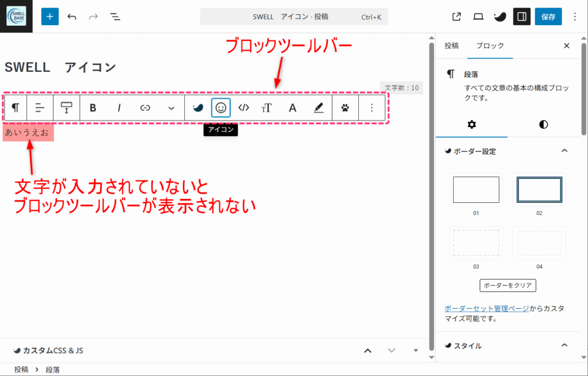Click the あいうえお paragraph text
The height and width of the screenshot is (376, 588).
pyautogui.click(x=27, y=133)
